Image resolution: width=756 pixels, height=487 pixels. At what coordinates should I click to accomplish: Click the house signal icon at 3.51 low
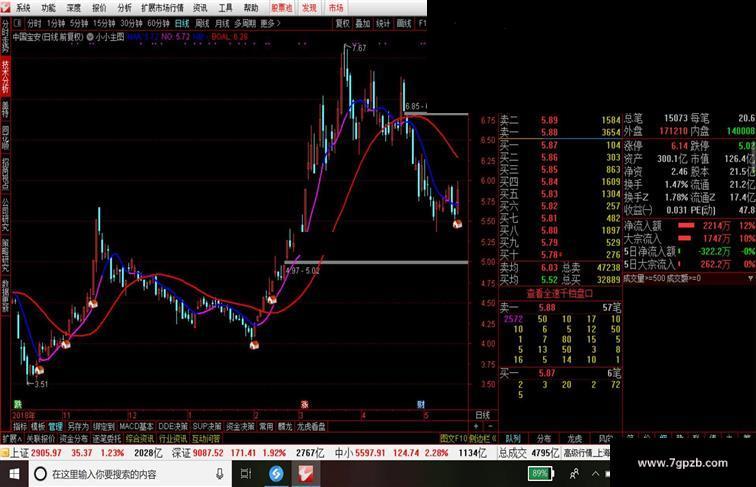[x=39, y=370]
